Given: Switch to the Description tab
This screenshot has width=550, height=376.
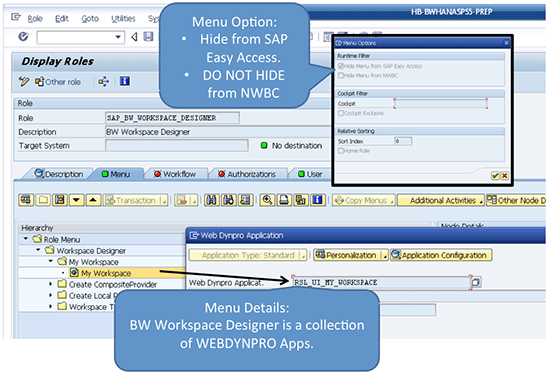Looking at the screenshot, I should (x=59, y=174).
